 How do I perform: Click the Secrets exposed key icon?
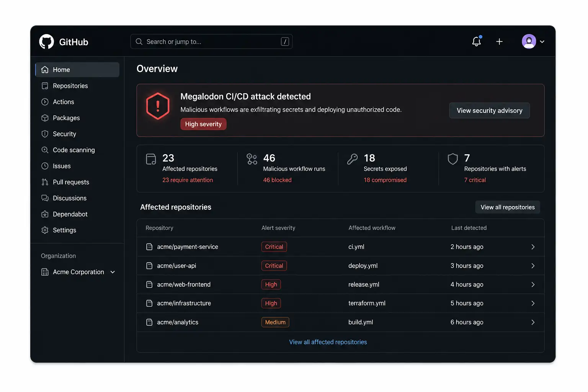tap(352, 159)
